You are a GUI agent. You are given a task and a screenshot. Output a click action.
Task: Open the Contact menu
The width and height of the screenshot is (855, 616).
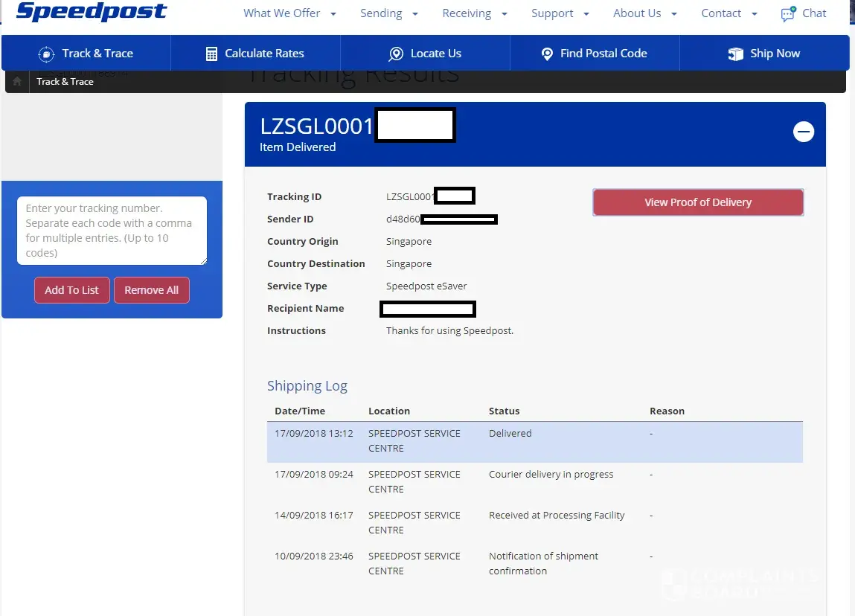728,13
